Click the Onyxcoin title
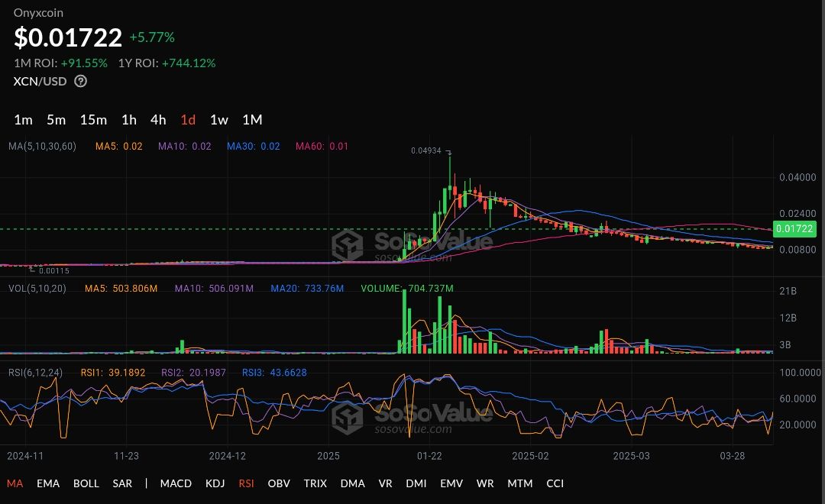 click(x=38, y=13)
